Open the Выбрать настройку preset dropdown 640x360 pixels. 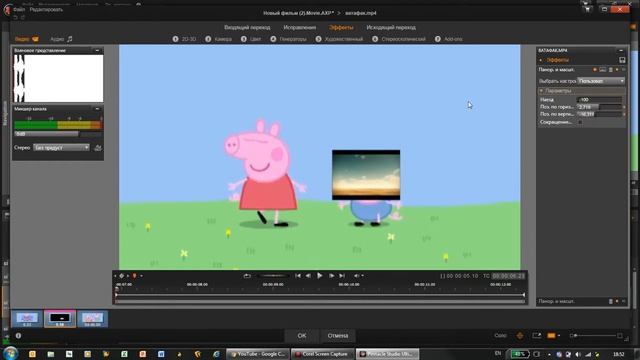(601, 81)
